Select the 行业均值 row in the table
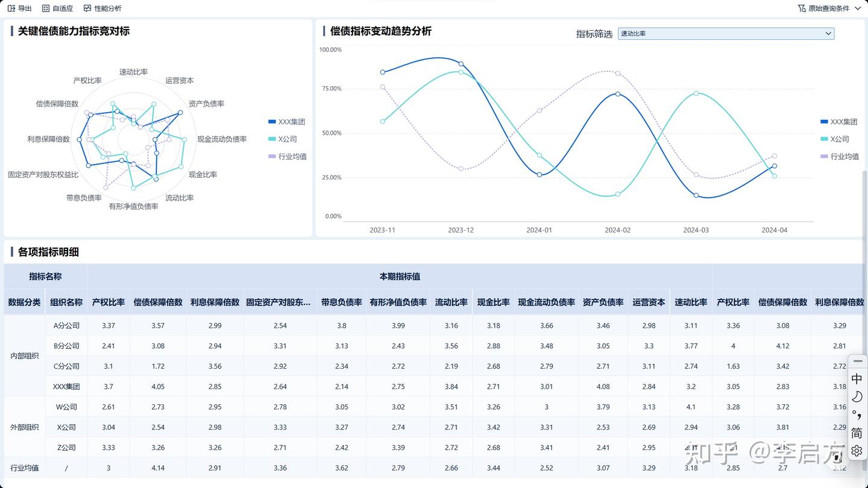868x488 pixels. pos(24,468)
